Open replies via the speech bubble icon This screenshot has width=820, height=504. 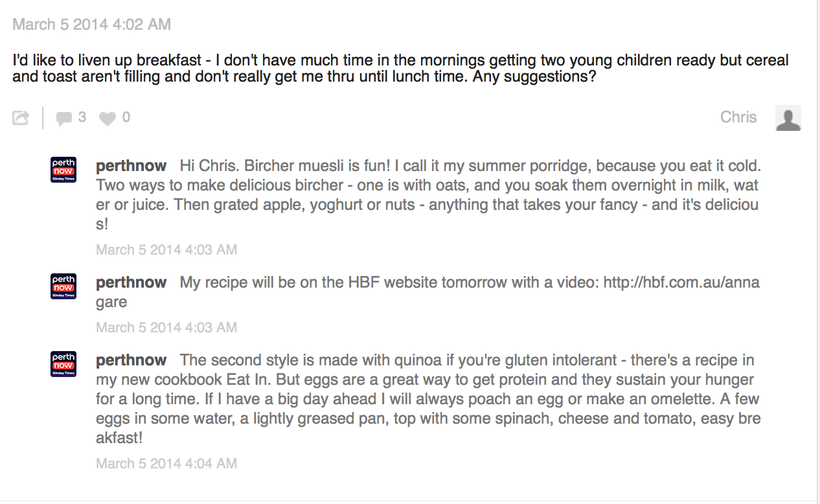click(63, 118)
